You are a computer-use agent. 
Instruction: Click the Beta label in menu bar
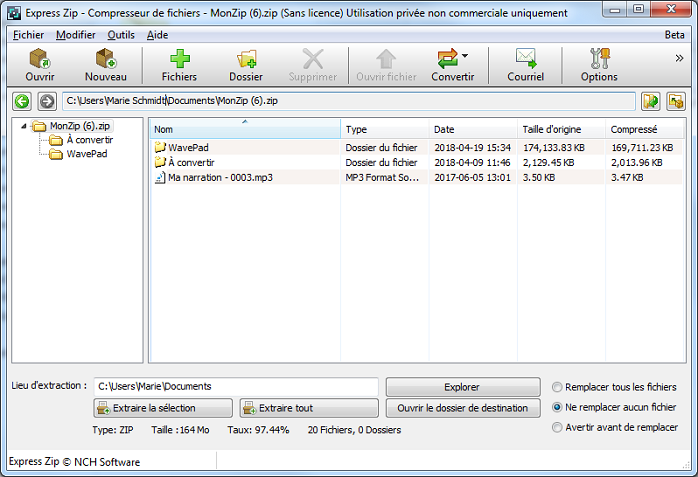[x=674, y=35]
